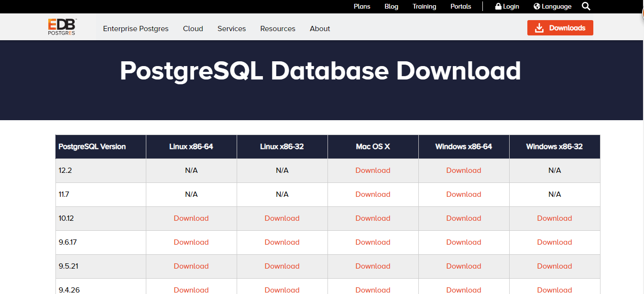The width and height of the screenshot is (644, 294).
Task: Open the About menu
Action: [x=320, y=29]
